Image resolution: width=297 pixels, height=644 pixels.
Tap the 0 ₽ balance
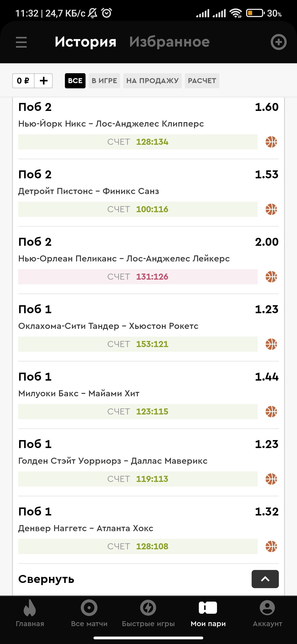coord(23,81)
